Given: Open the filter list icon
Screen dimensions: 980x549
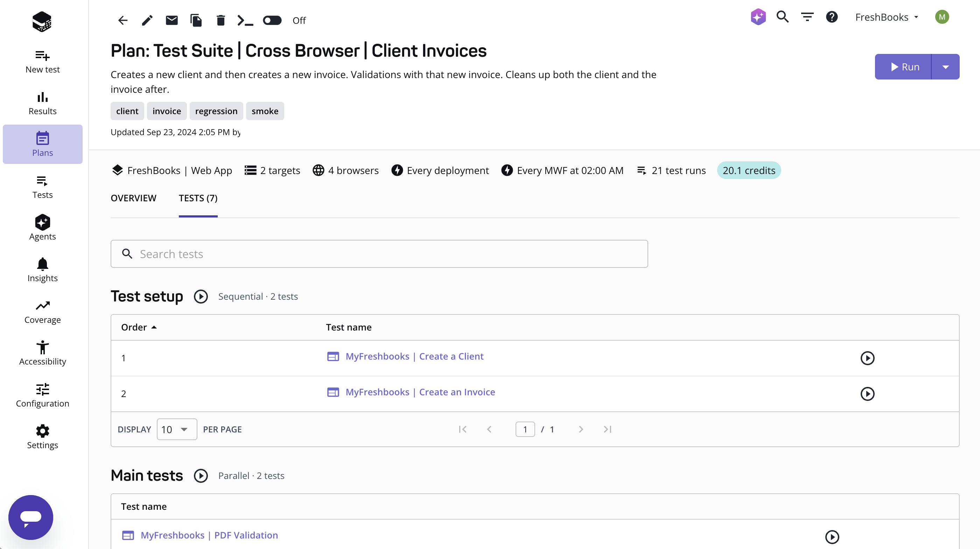Looking at the screenshot, I should pos(807,17).
